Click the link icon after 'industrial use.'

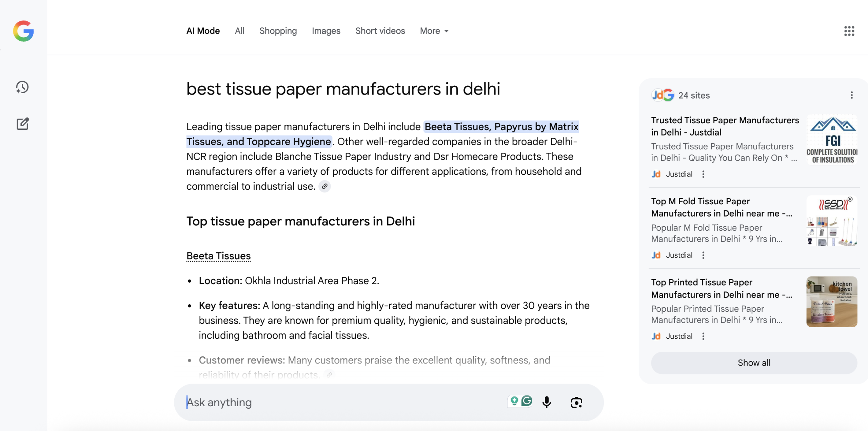pos(324,186)
